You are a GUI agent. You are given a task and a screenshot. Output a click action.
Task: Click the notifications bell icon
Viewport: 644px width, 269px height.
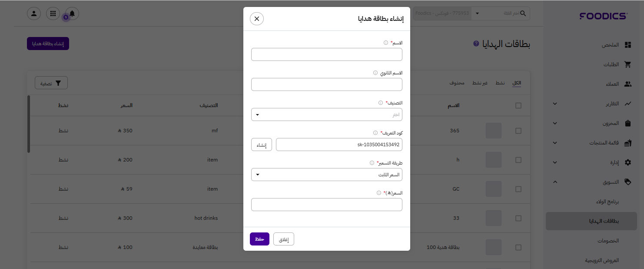pos(72,13)
